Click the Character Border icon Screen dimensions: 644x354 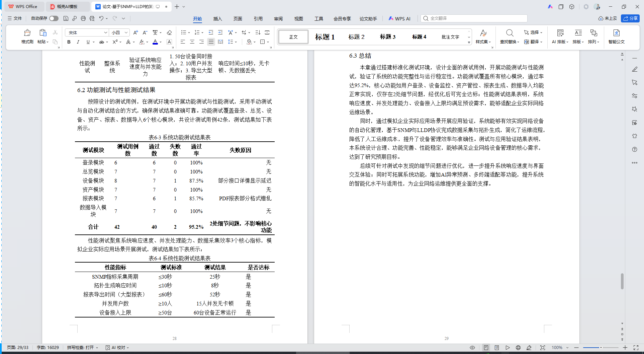point(169,42)
